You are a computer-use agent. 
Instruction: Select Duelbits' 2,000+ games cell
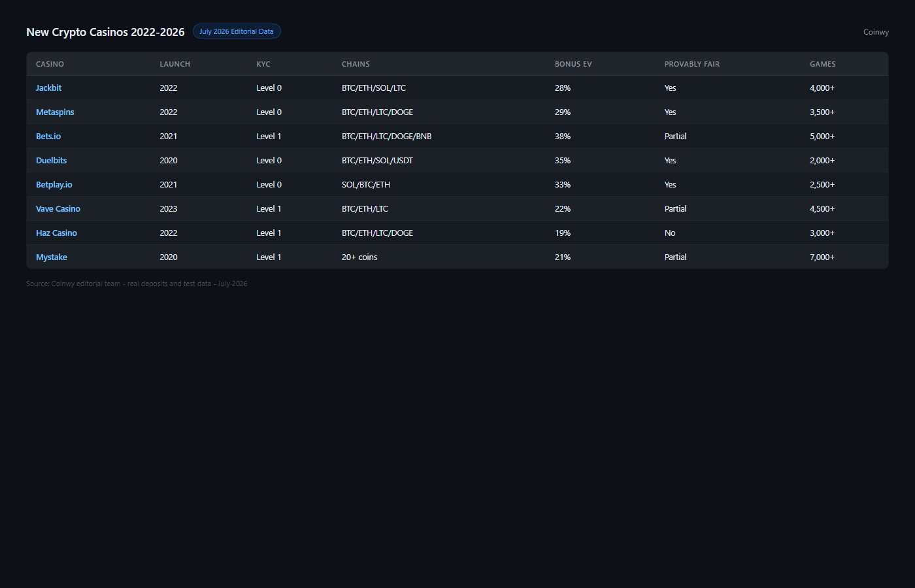pyautogui.click(x=822, y=161)
